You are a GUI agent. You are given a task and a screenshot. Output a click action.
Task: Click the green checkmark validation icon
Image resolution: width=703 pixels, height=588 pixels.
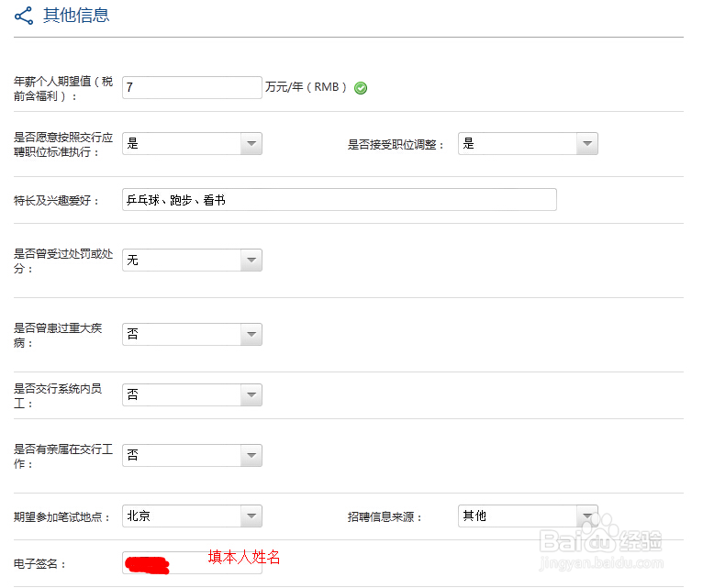(361, 88)
